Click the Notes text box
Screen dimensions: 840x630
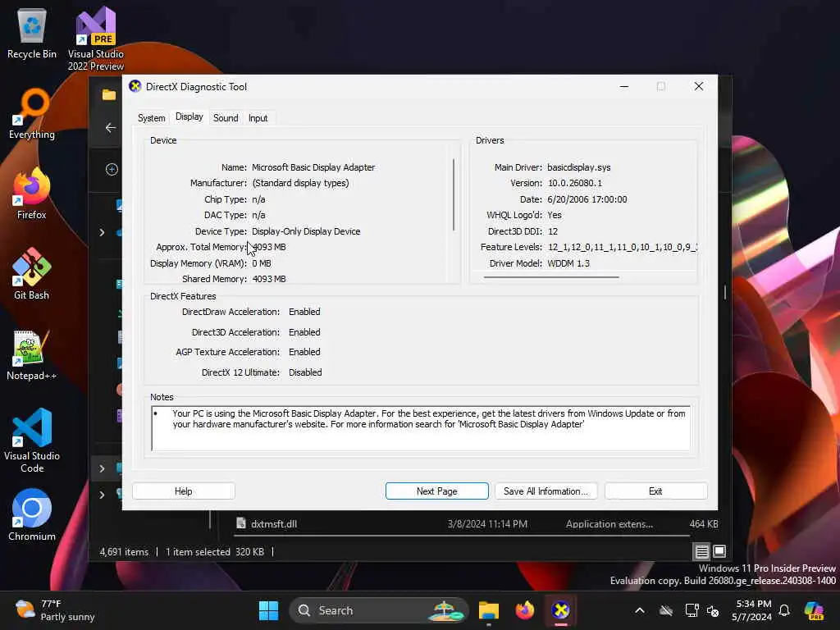[x=421, y=428]
